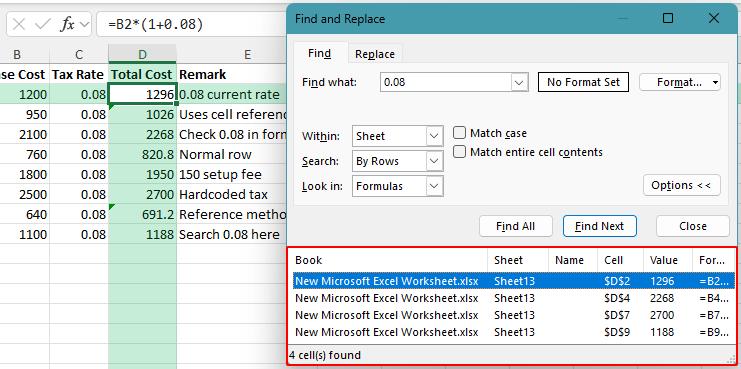This screenshot has width=741, height=369.
Task: Select the result row for cell $D$2
Action: 514,281
